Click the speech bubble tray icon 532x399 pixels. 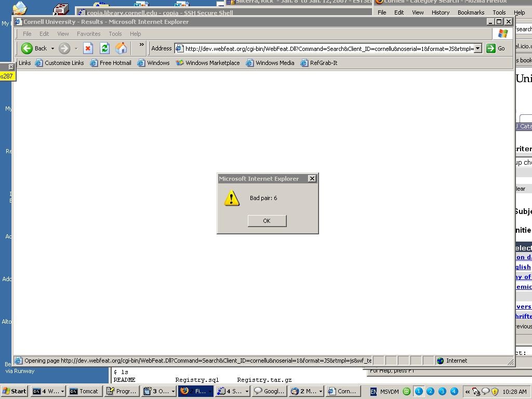(x=486, y=391)
